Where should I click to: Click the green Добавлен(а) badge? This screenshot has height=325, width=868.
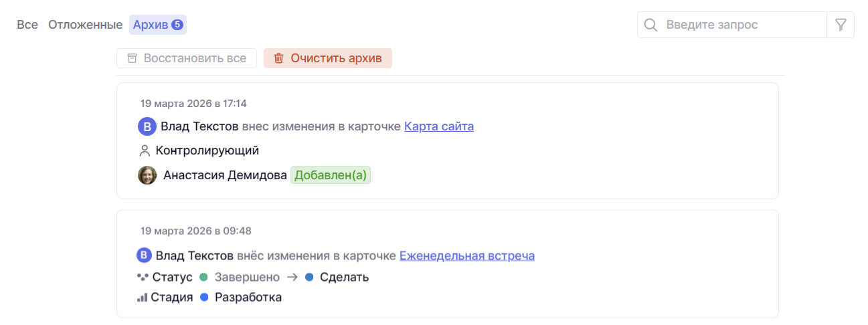[330, 176]
